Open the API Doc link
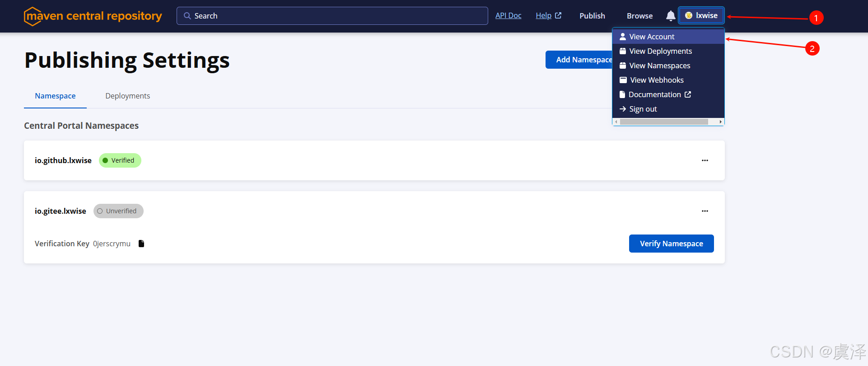The height and width of the screenshot is (366, 868). [508, 16]
